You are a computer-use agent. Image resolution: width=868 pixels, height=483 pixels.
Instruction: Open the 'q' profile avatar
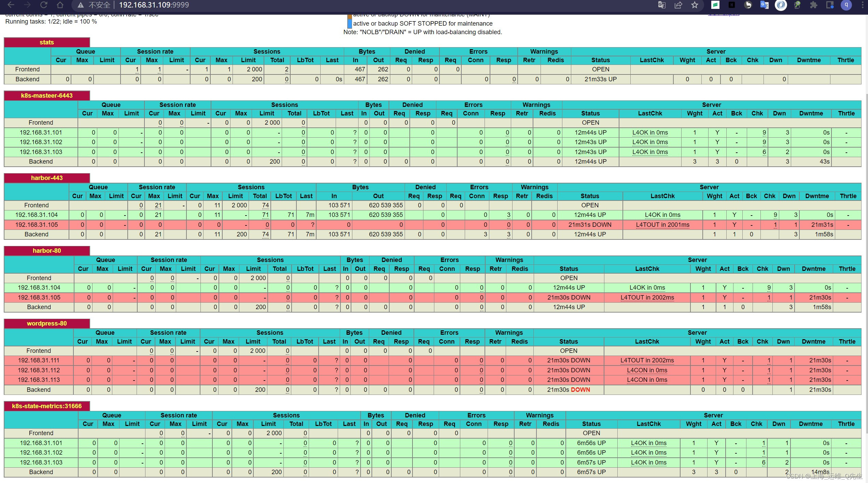(846, 5)
